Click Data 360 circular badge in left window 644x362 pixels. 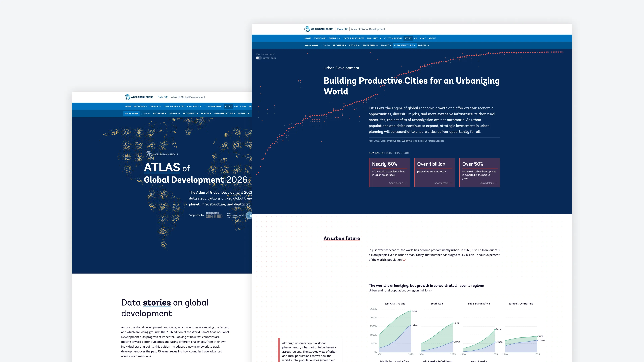point(249,215)
